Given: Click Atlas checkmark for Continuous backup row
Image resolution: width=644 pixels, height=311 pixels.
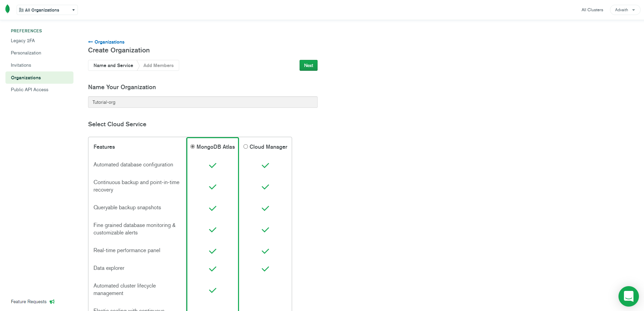Looking at the screenshot, I should (213, 187).
